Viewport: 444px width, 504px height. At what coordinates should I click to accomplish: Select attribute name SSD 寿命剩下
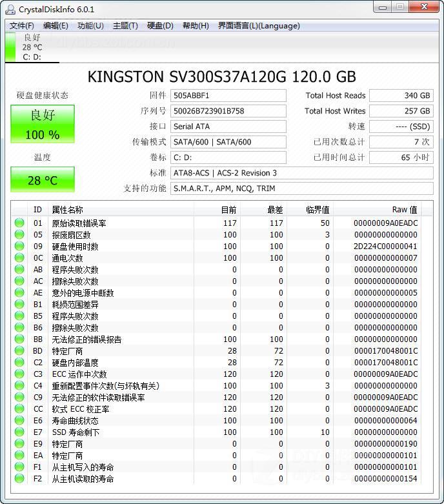click(x=76, y=432)
